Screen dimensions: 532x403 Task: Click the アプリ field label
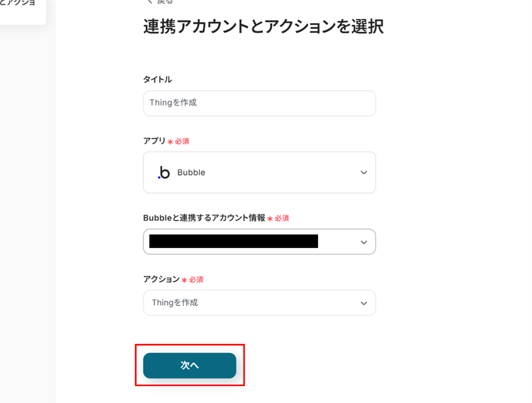[154, 141]
